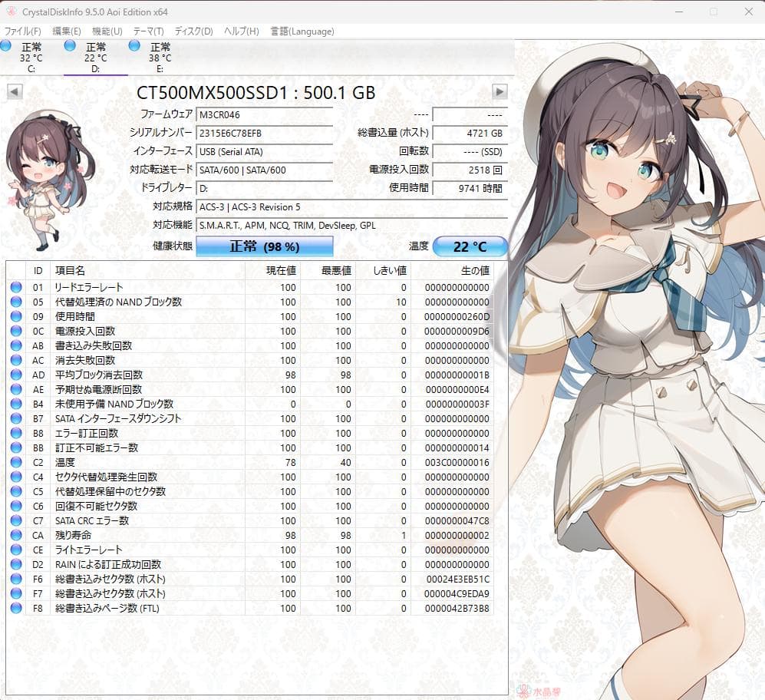Click status icon for C6 回復不可能セクタ数
Viewport: 765px width, 700px height.
click(x=16, y=506)
